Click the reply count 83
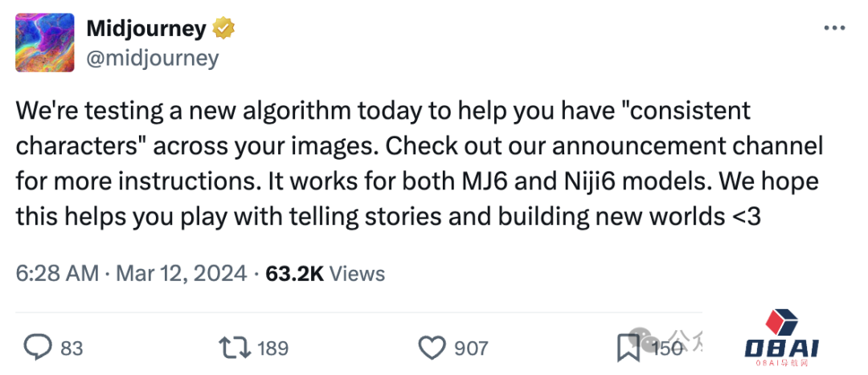Screen dimensions: 868x375 click(72, 349)
